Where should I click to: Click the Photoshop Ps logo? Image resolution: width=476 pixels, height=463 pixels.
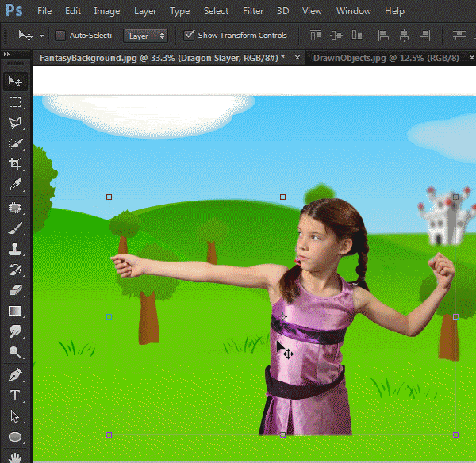[x=14, y=10]
